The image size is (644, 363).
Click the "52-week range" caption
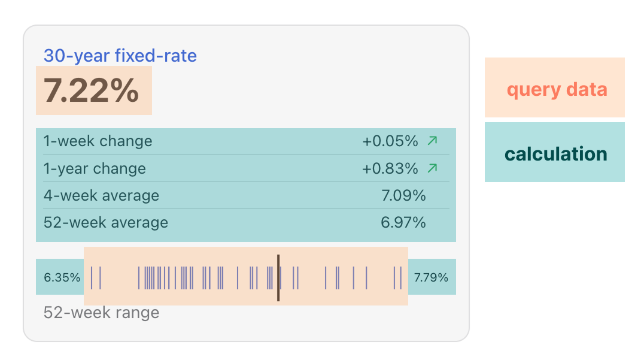pyautogui.click(x=101, y=313)
